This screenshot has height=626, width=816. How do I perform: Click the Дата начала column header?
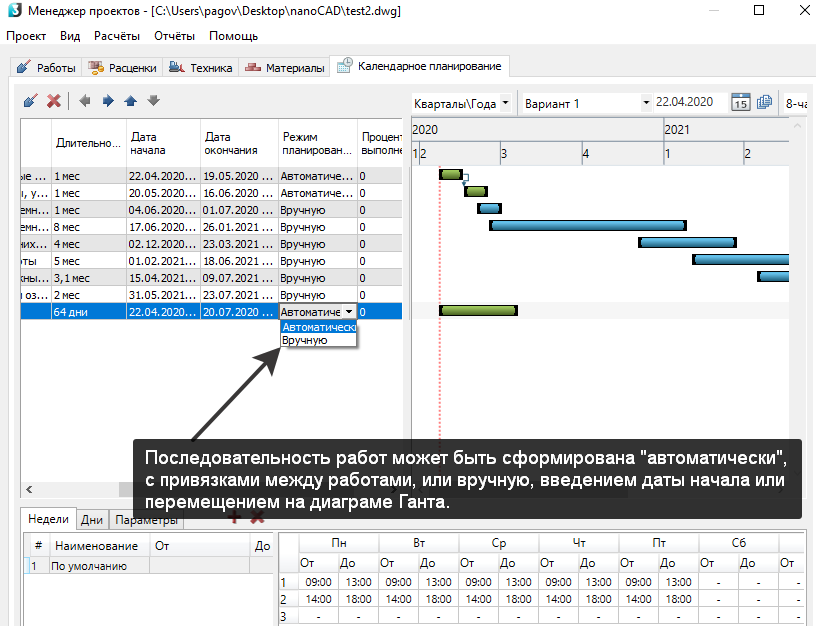(x=163, y=143)
